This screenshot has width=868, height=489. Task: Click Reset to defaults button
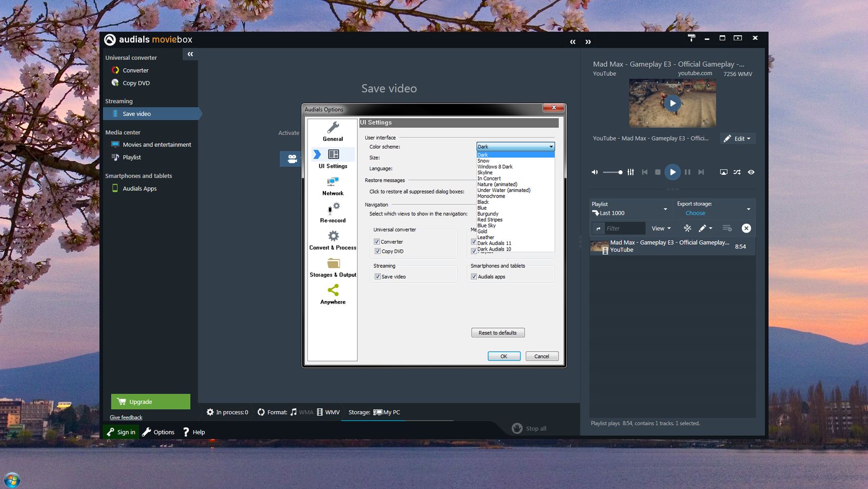(x=498, y=332)
